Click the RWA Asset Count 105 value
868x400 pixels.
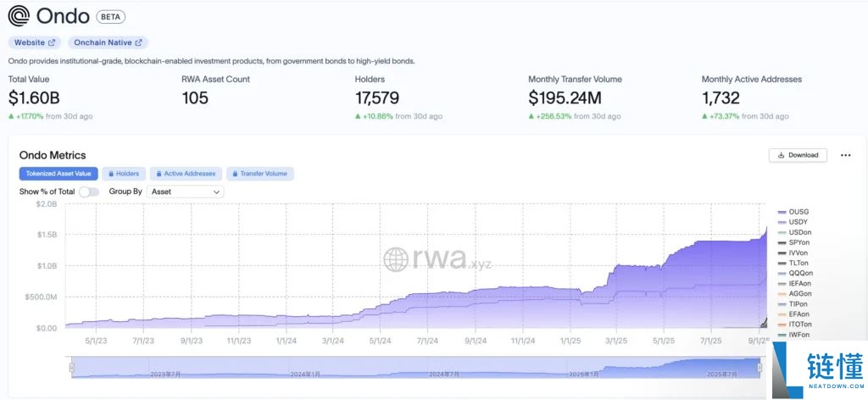195,98
